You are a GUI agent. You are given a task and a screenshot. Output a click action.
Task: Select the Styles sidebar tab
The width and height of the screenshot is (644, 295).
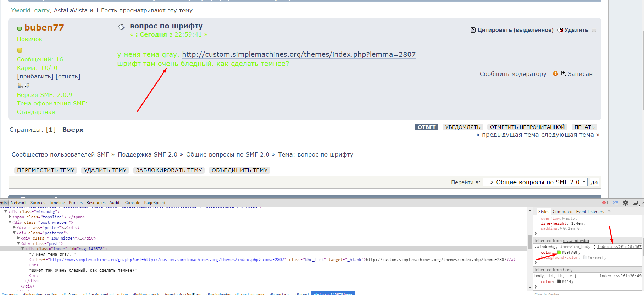coord(543,211)
